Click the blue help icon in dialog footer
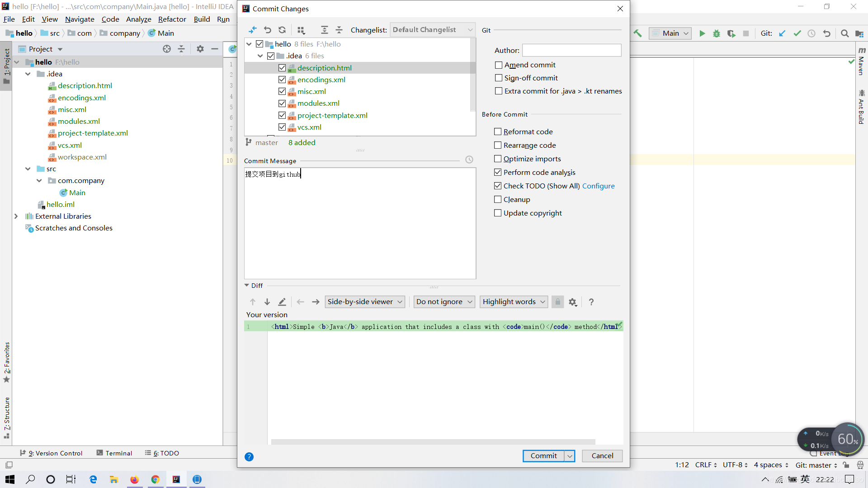This screenshot has width=868, height=488. pyautogui.click(x=249, y=457)
